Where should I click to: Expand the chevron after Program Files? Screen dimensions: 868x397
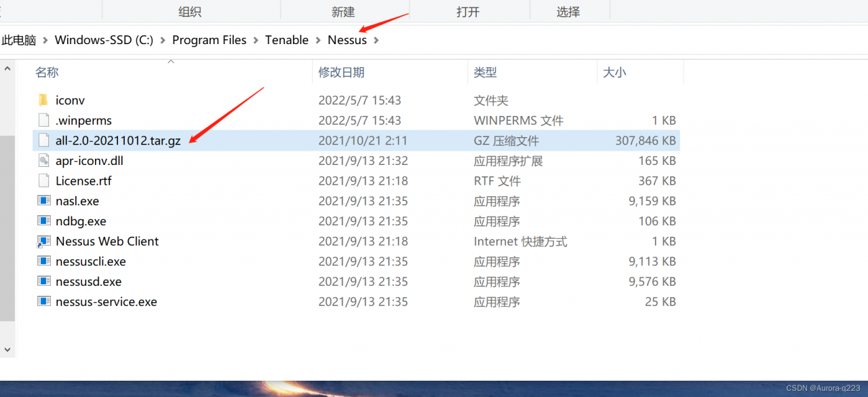pyautogui.click(x=256, y=40)
